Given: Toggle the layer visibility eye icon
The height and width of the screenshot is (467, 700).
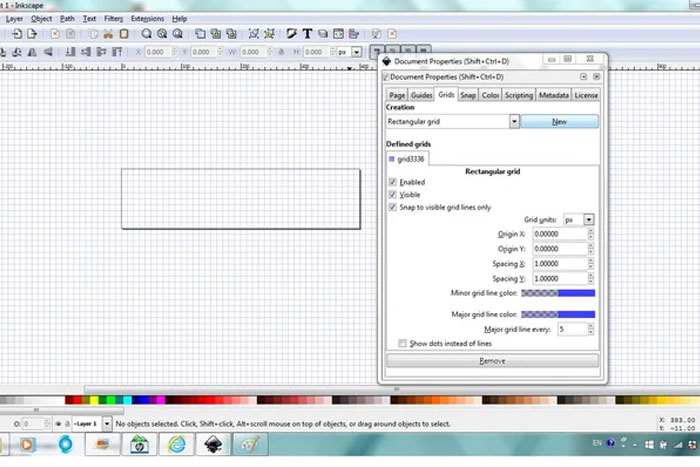Looking at the screenshot, I should point(59,424).
